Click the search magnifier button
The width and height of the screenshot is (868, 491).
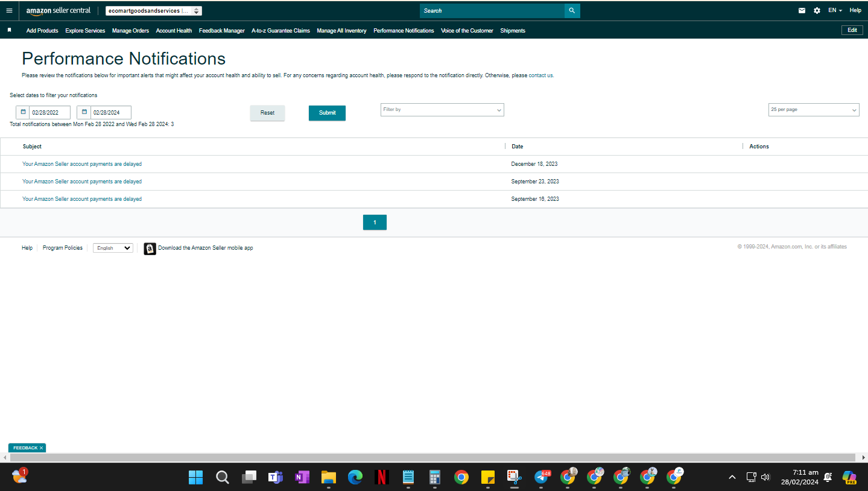pos(572,11)
